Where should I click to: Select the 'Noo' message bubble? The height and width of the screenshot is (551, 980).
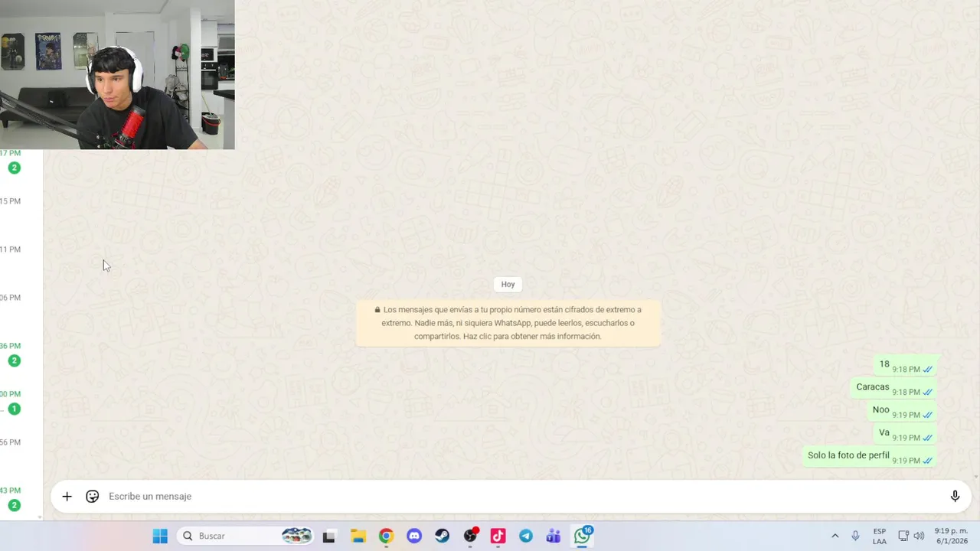click(x=902, y=412)
